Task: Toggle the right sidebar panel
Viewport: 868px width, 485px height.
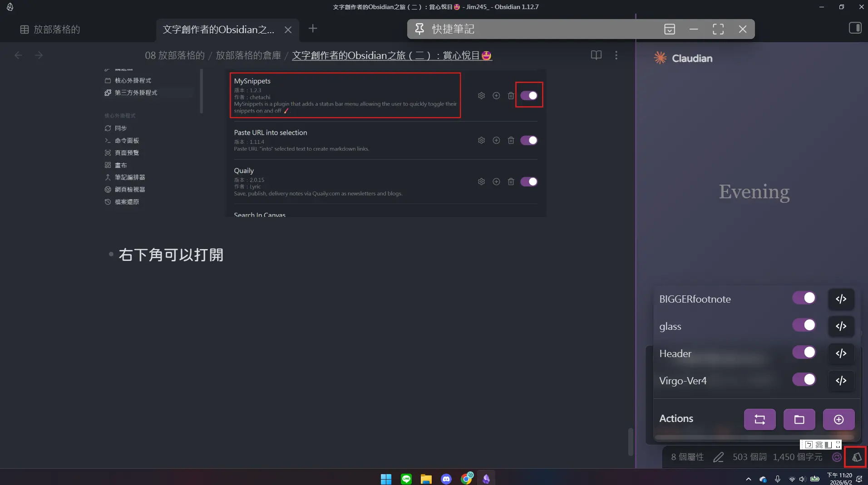Action: click(855, 28)
